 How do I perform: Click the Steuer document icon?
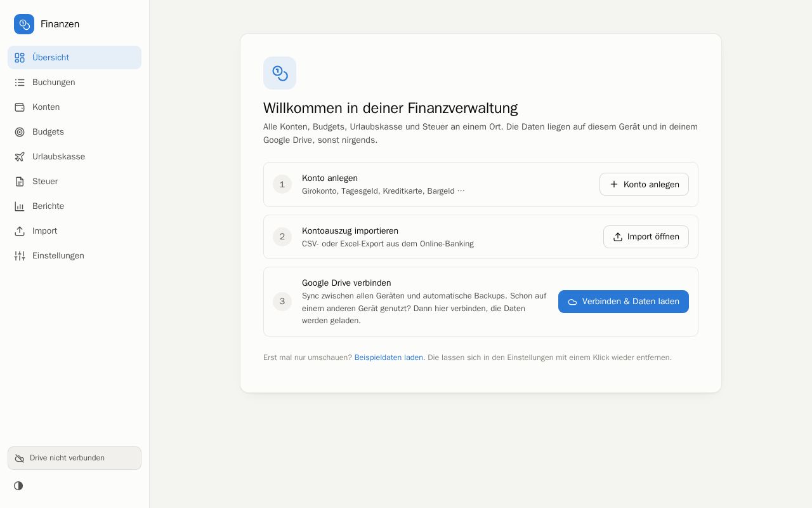coord(20,182)
